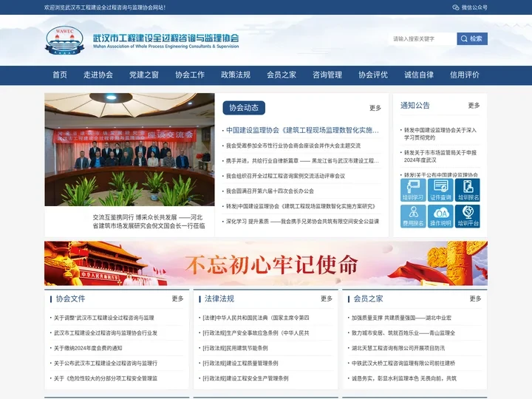Click 更多 in 会员之家 section
The image size is (532, 399).
click(476, 299)
